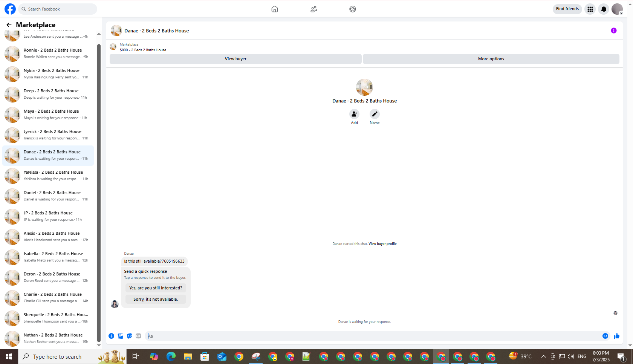Click the Danai listing thumbnail in header
Image resolution: width=633 pixels, height=364 pixels.
pyautogui.click(x=116, y=31)
